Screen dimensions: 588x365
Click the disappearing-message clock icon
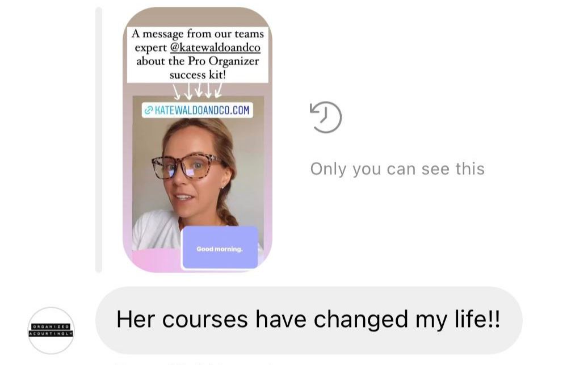click(326, 117)
